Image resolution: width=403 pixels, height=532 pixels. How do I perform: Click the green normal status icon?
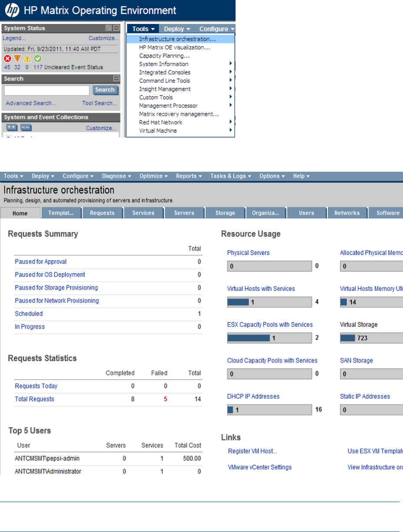(x=38, y=59)
